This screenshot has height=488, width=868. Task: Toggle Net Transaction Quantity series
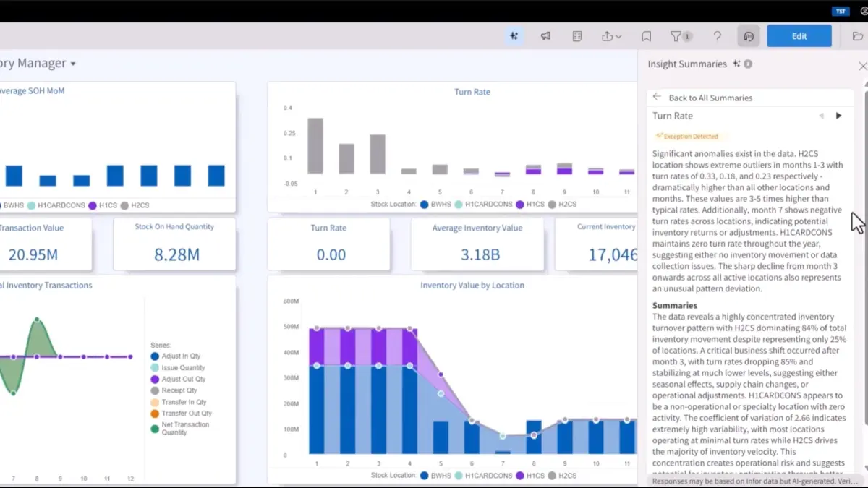coord(181,428)
